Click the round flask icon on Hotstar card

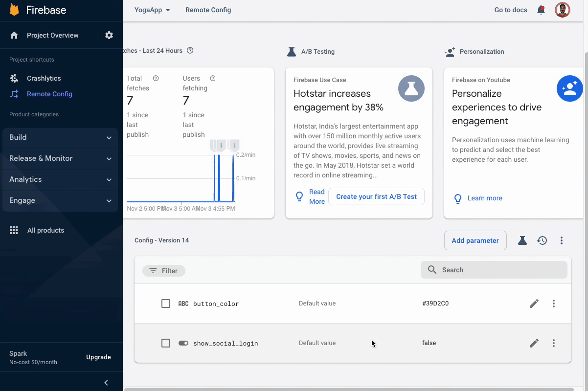(x=411, y=88)
